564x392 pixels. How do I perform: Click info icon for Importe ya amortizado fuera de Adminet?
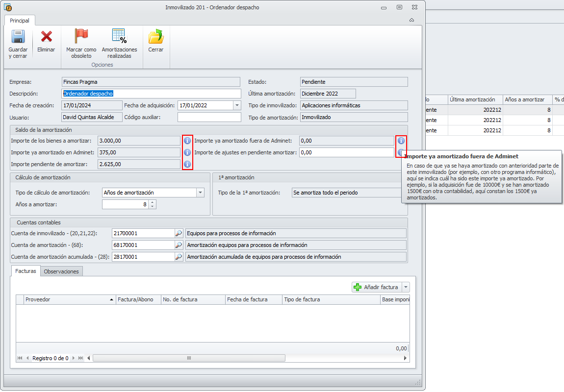tap(401, 141)
